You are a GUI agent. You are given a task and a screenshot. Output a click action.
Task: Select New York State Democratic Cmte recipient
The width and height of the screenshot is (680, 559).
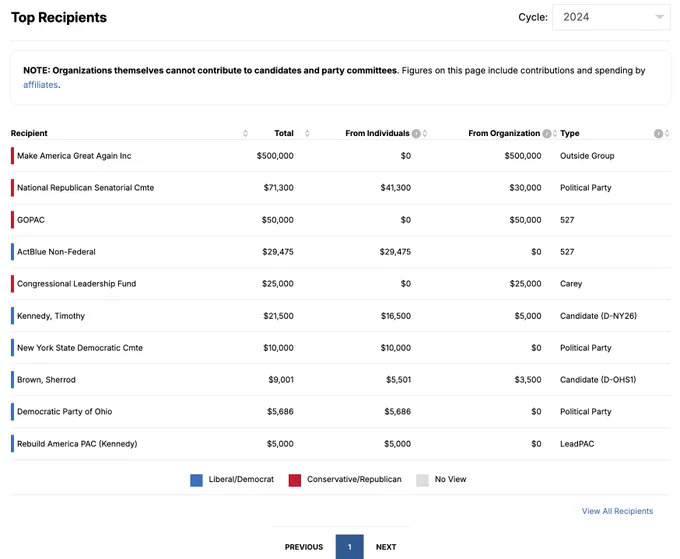click(x=80, y=348)
